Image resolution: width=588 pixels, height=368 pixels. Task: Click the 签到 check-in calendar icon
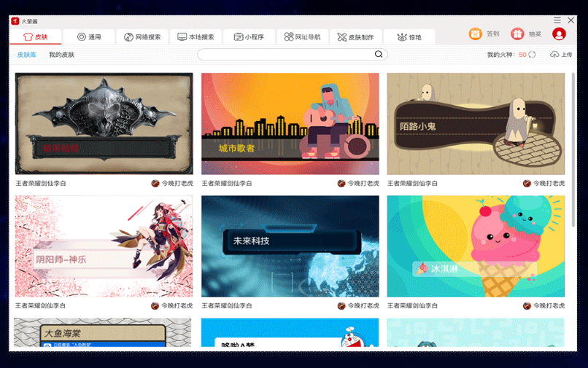tap(475, 34)
